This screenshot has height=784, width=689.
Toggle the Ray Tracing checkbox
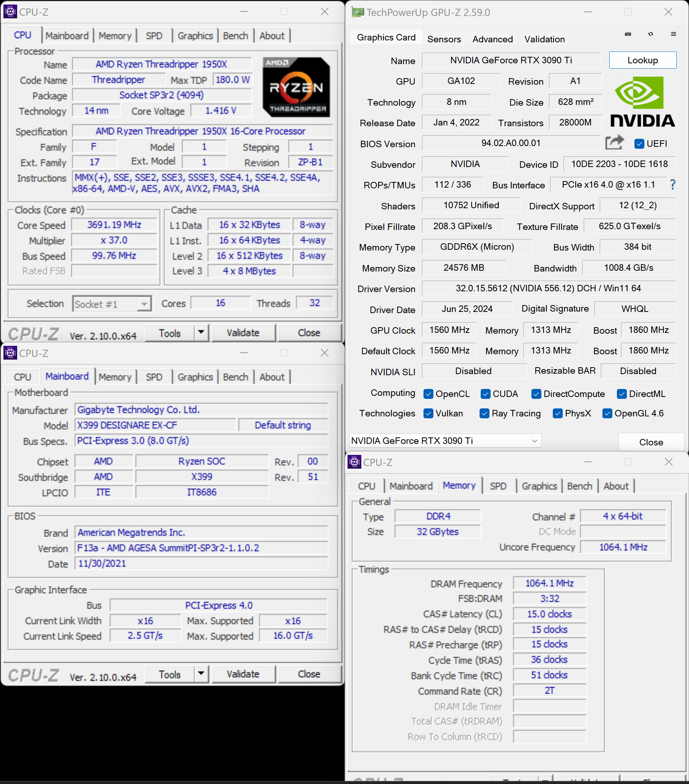tap(485, 413)
